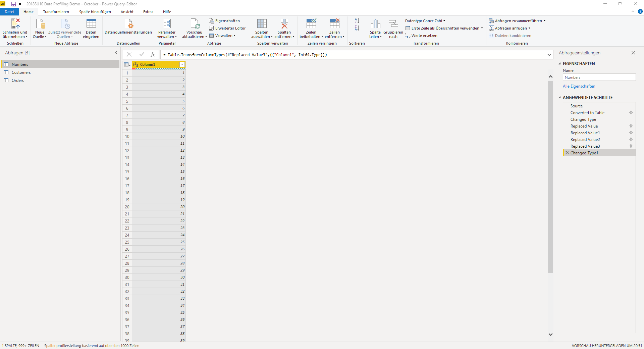The width and height of the screenshot is (644, 349).
Task: Confirm formula with the checkmark icon
Action: click(x=142, y=54)
